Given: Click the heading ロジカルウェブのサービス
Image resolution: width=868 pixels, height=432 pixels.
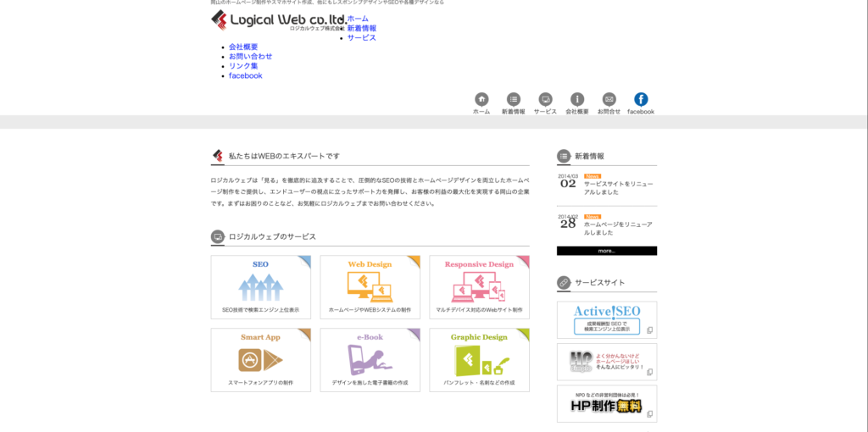Looking at the screenshot, I should pos(272,236).
